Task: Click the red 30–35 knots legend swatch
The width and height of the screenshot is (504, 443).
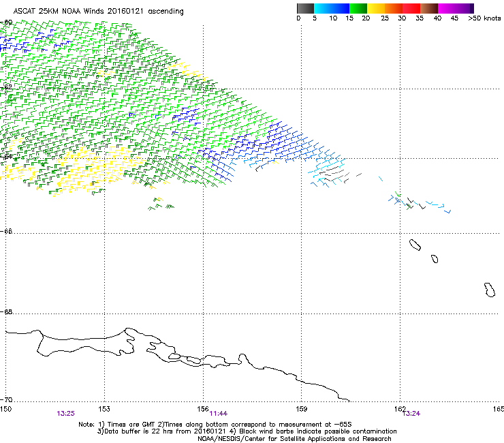Action: [411, 8]
